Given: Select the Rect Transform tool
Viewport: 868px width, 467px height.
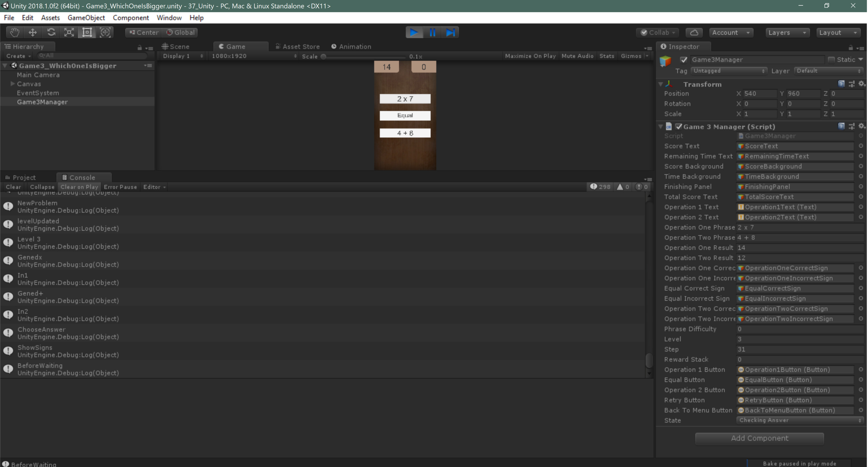Looking at the screenshot, I should 87,32.
